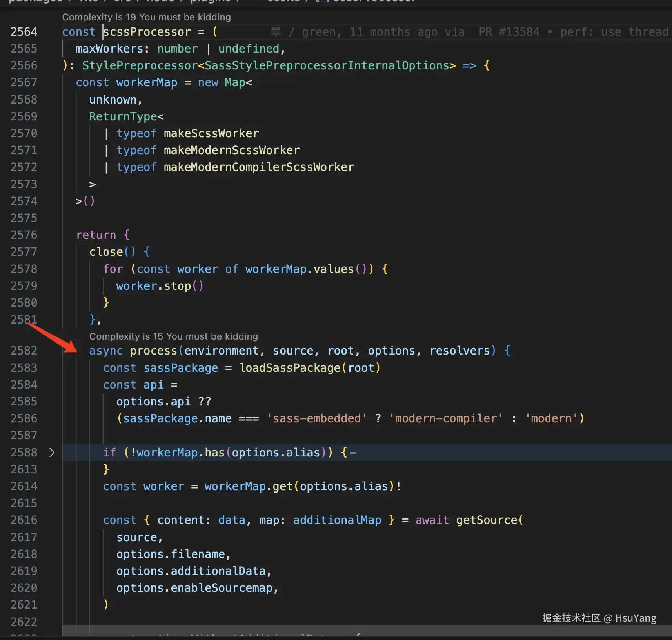Image resolution: width=672 pixels, height=640 pixels.
Task: Click 'makeScssWorker' on line 2570
Action: click(211, 133)
